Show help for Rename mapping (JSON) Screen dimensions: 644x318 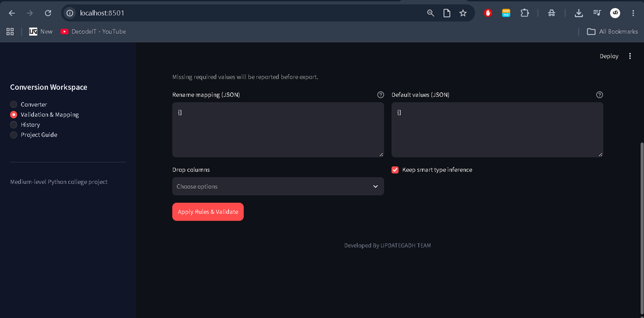[x=380, y=94]
